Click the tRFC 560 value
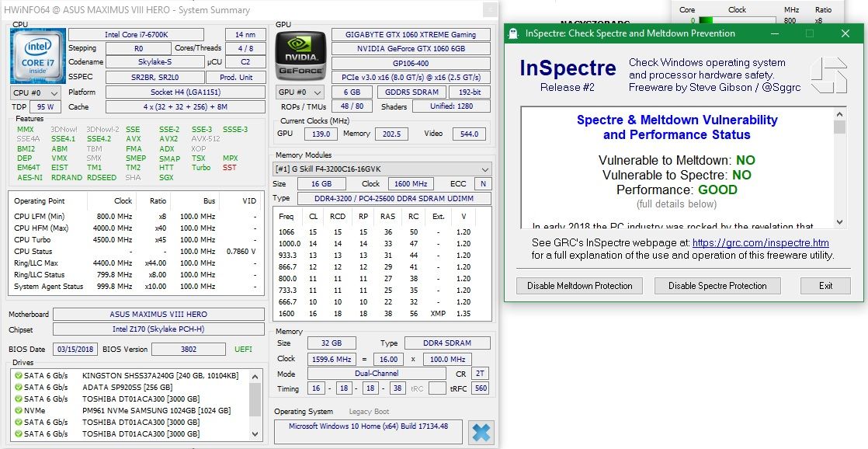The image size is (868, 449). [481, 388]
